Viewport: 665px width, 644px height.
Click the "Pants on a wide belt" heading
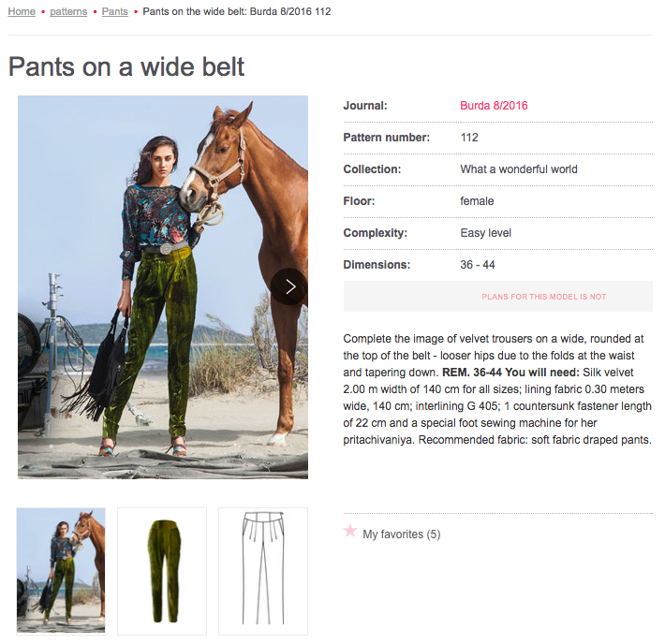[126, 67]
